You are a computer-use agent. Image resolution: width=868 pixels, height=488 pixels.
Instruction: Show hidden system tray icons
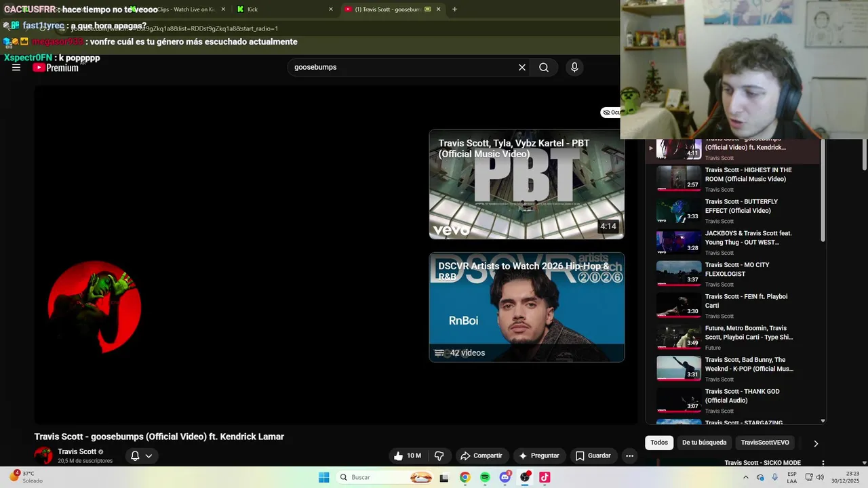[746, 477]
